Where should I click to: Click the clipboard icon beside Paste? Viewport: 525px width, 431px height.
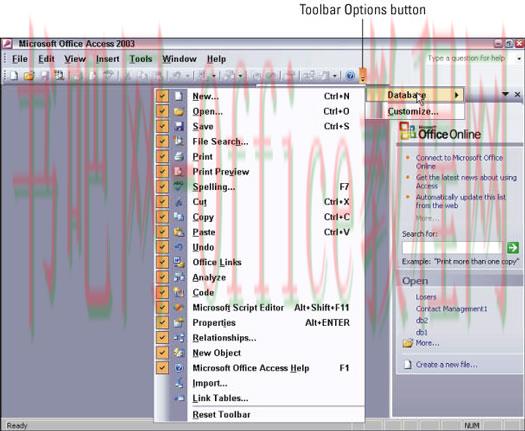179,232
